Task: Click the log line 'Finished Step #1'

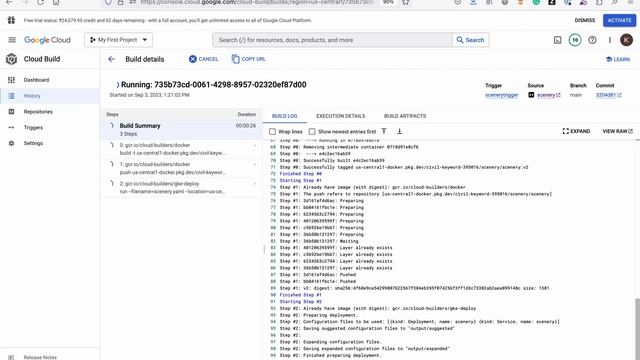Action: click(300, 295)
